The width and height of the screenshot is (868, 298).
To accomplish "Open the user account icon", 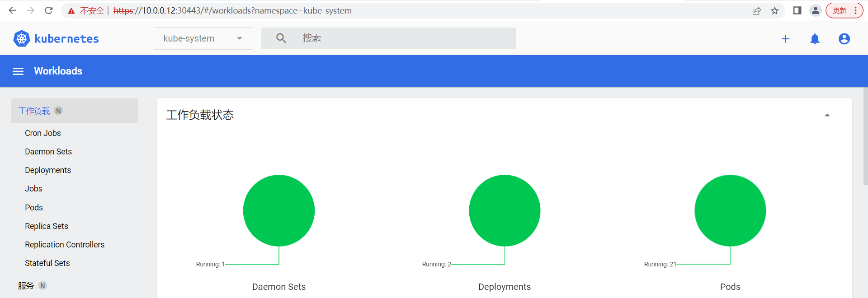I will 844,39.
